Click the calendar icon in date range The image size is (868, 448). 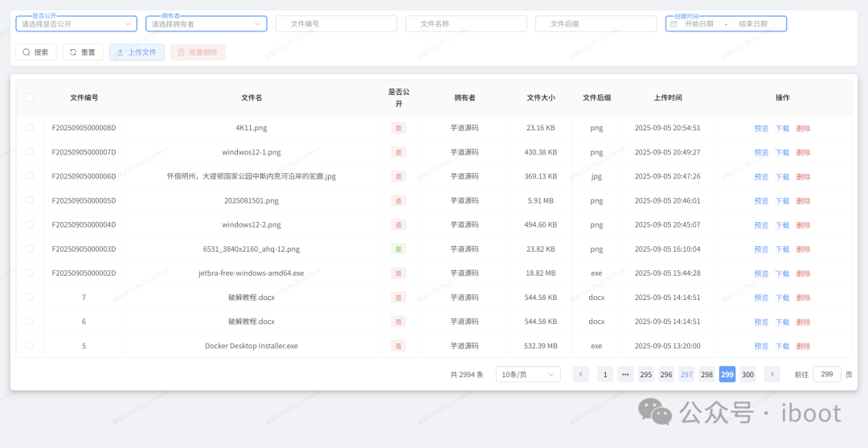tap(674, 24)
